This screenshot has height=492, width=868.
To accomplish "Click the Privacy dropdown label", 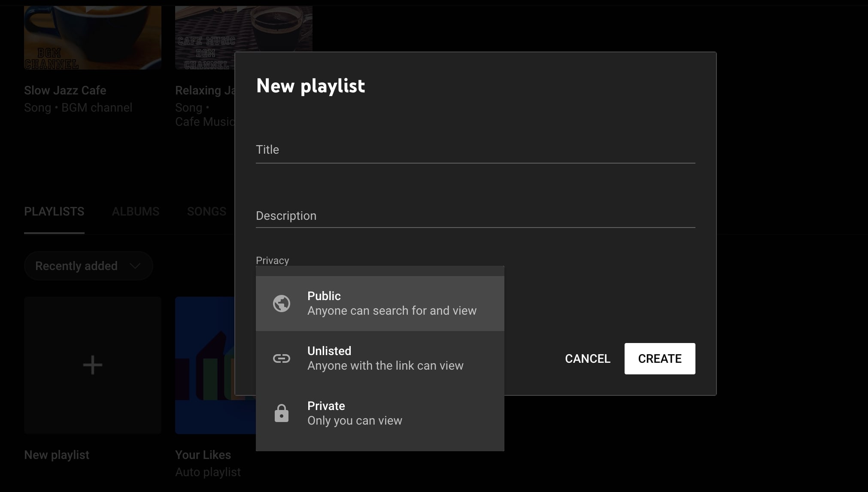I will (272, 261).
